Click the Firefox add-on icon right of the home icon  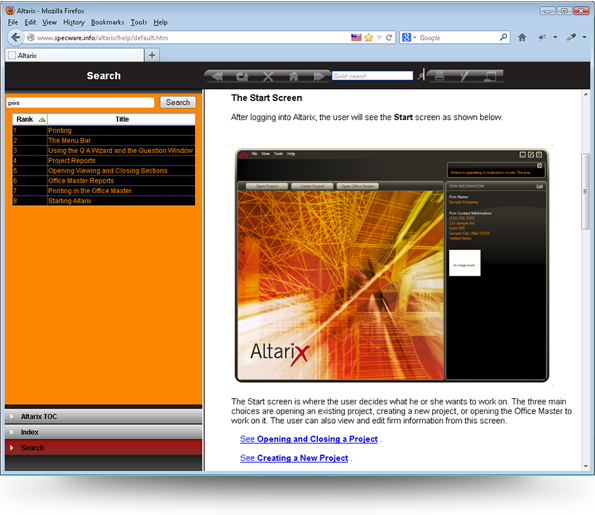(x=543, y=37)
